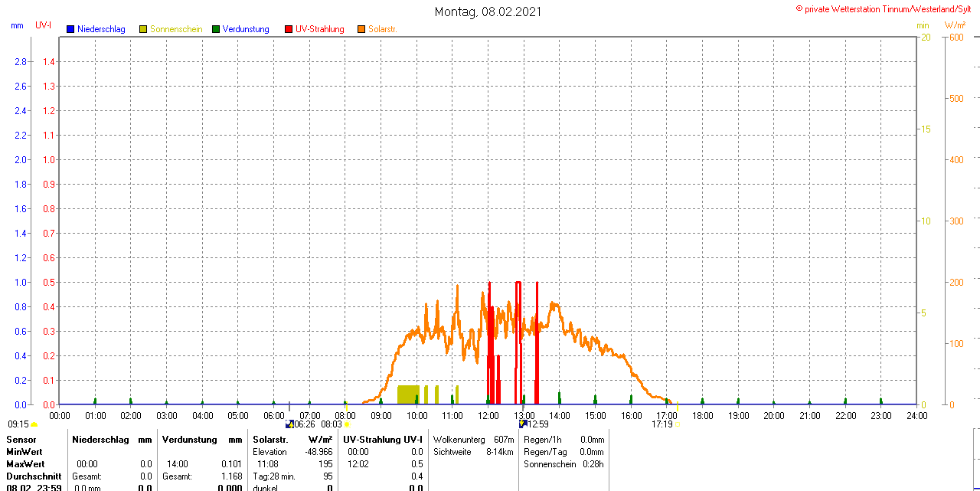Click the blue icon beside 06:26
This screenshot has height=491, width=980.
point(289,424)
